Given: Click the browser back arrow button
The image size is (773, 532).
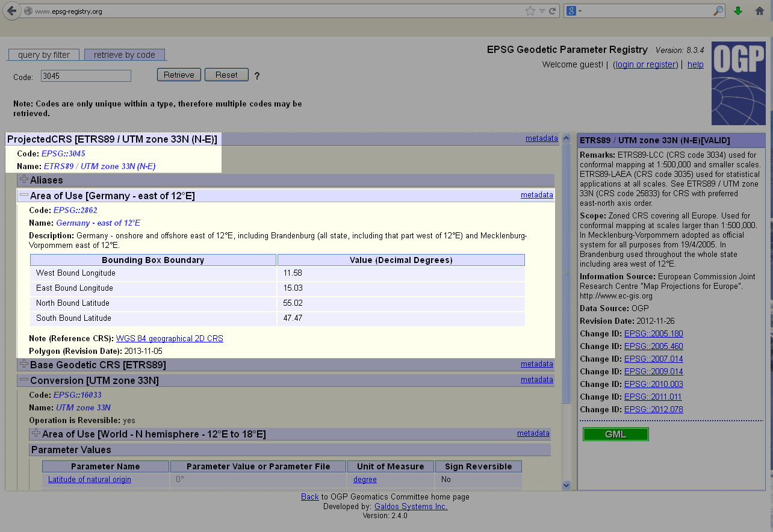Looking at the screenshot, I should (11, 11).
